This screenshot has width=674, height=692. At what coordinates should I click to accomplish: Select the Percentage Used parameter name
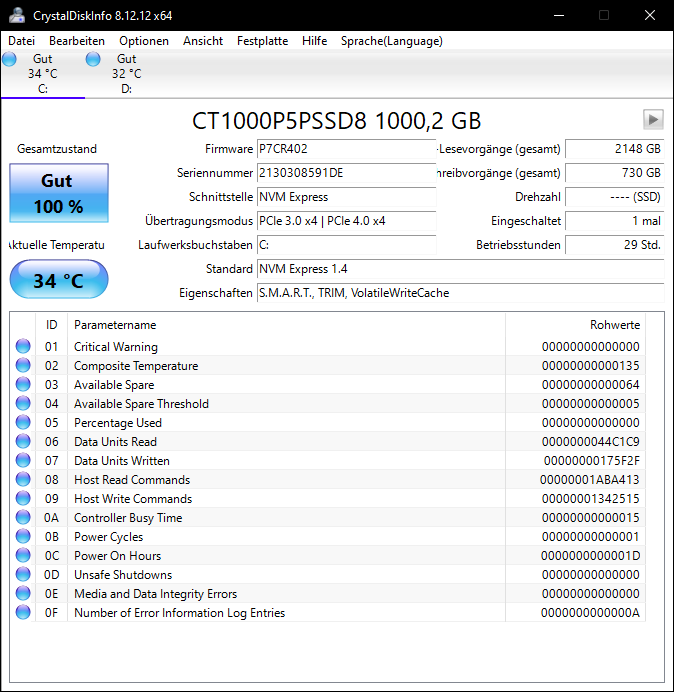tap(118, 423)
